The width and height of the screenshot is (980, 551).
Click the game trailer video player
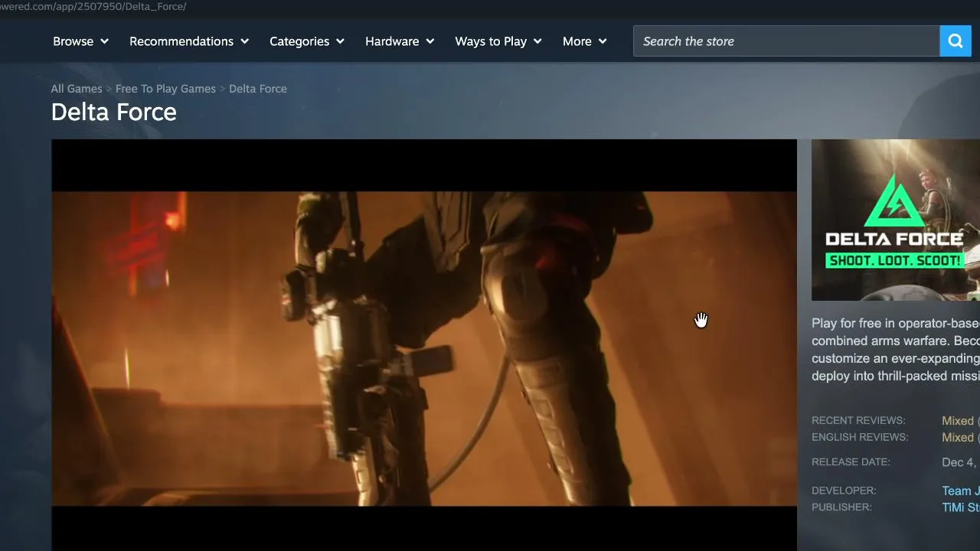(424, 345)
